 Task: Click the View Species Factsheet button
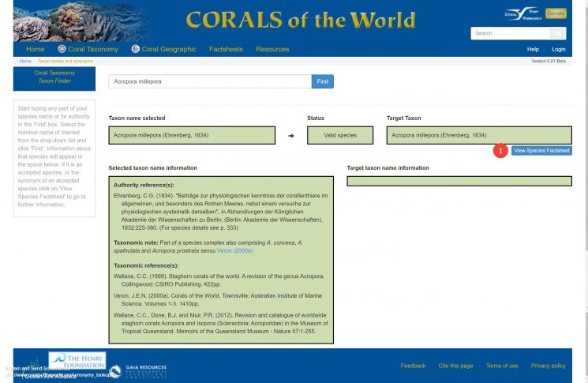541,150
